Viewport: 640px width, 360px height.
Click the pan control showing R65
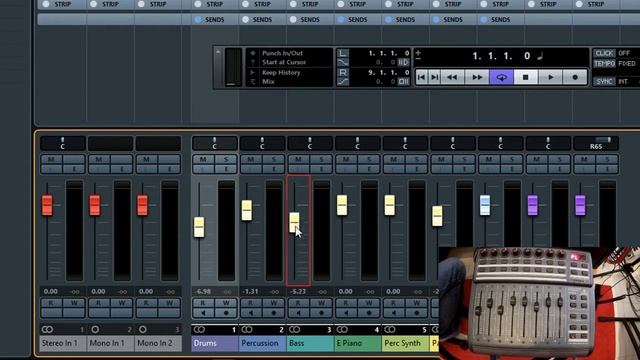[596, 144]
